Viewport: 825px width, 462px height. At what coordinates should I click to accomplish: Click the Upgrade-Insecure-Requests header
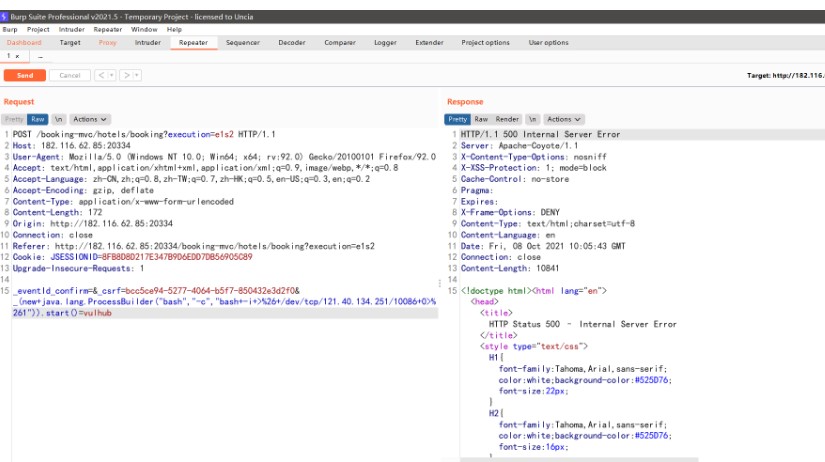tap(78, 268)
